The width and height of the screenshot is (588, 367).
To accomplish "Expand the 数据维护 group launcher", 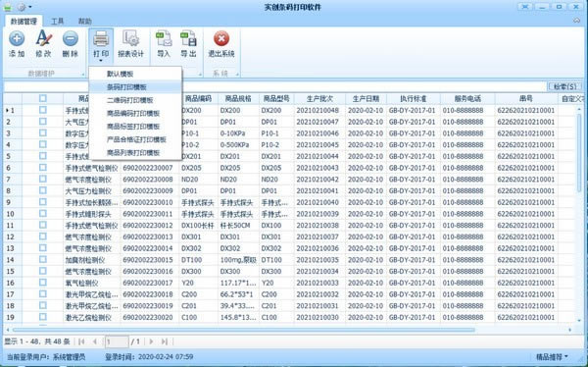I will (x=83, y=75).
